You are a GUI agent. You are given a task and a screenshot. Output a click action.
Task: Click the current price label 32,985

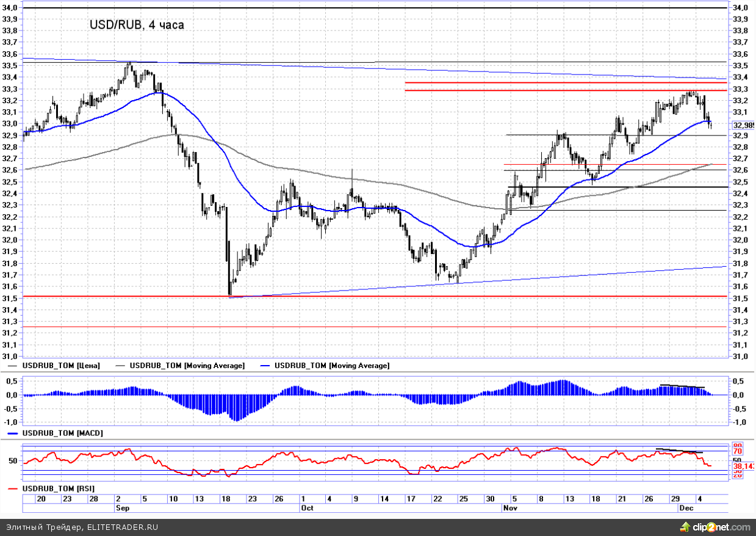743,126
